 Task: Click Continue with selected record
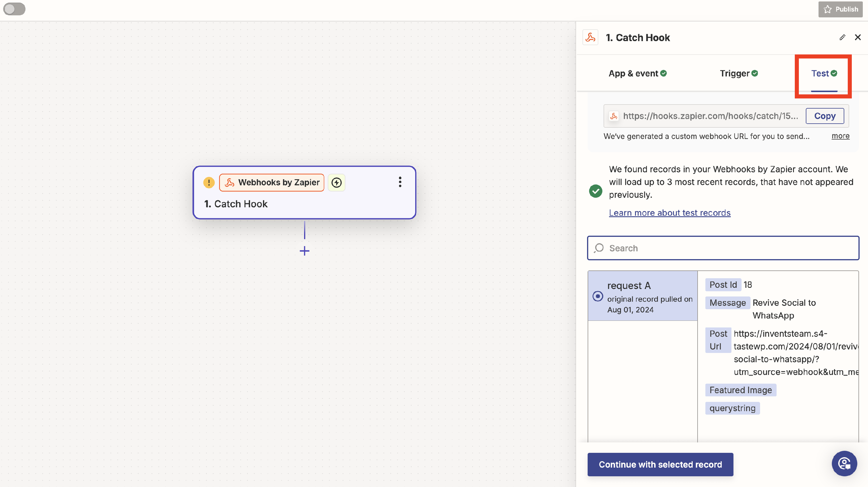coord(660,464)
